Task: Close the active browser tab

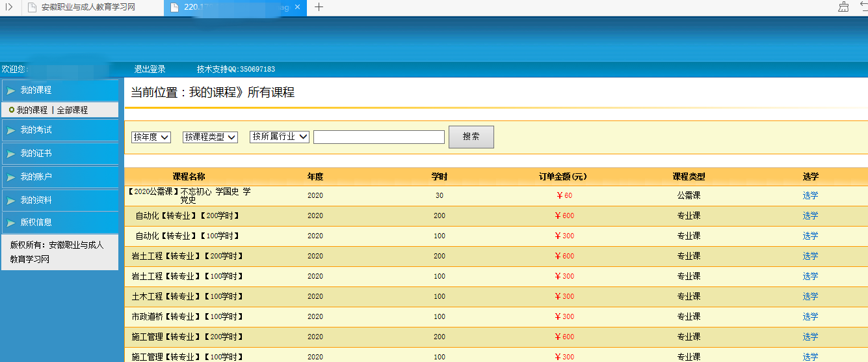Action: tap(297, 7)
